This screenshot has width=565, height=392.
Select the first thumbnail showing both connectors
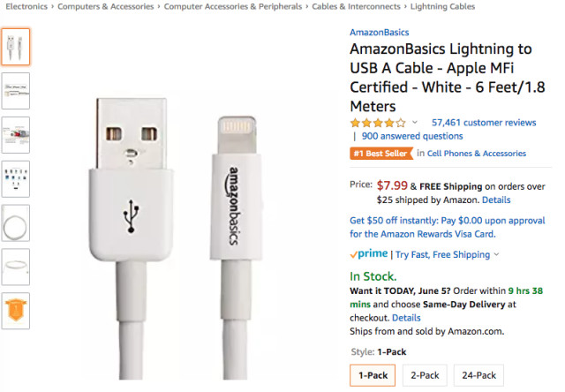16,46
